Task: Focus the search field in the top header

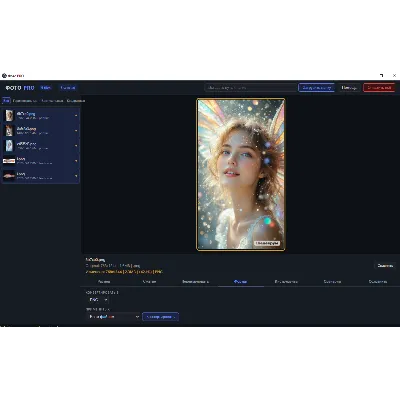Action: 251,88
